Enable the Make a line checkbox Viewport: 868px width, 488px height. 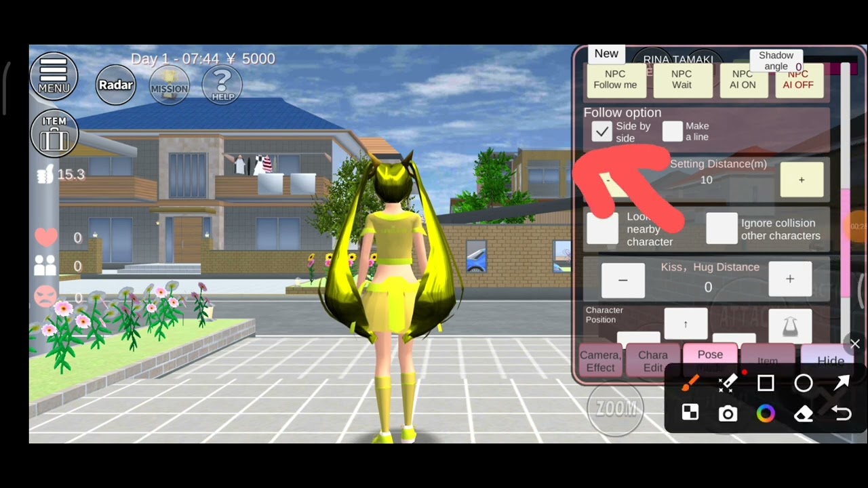tap(673, 131)
